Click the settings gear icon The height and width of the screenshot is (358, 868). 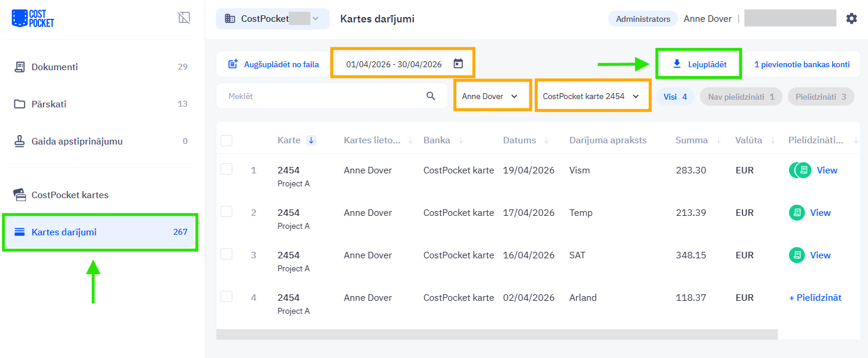[851, 19]
